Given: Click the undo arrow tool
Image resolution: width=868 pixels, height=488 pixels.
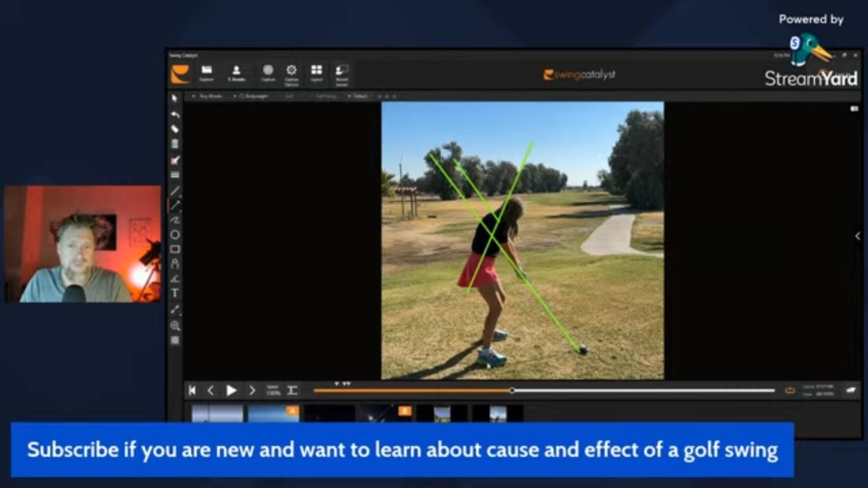Looking at the screenshot, I should 175,114.
